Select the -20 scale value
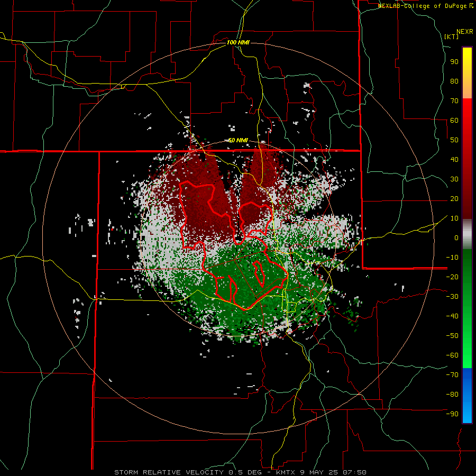Image resolution: width=476 pixels, height=476 pixels. [x=452, y=277]
